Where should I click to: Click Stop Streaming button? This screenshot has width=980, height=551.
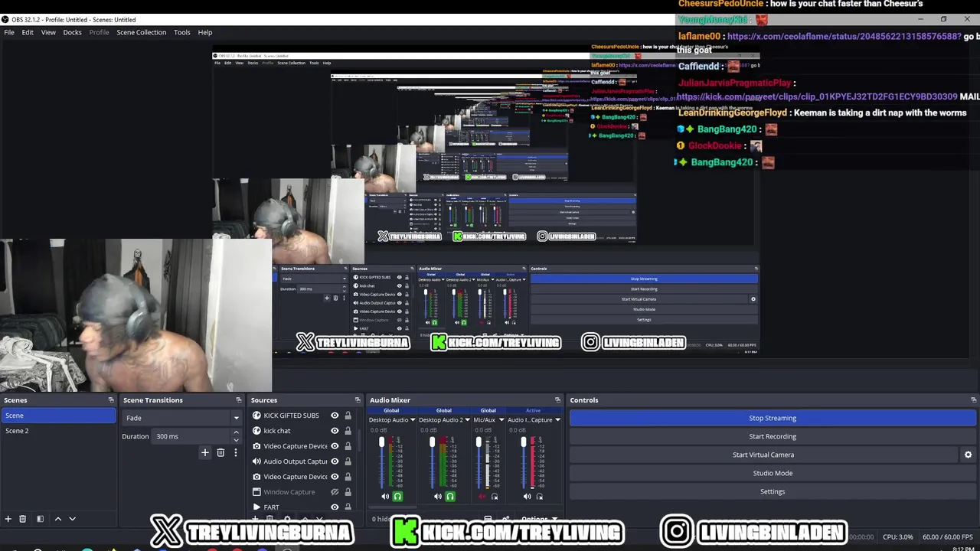pos(773,418)
